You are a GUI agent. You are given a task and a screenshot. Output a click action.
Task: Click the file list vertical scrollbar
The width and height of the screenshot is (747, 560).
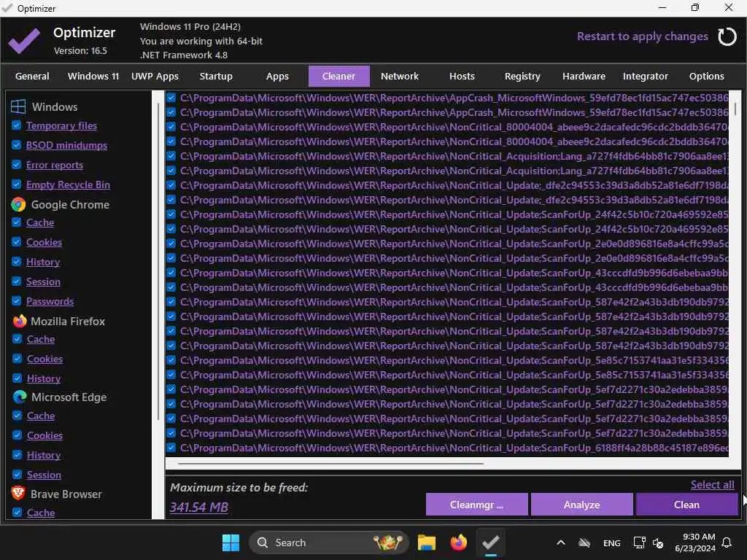click(735, 109)
